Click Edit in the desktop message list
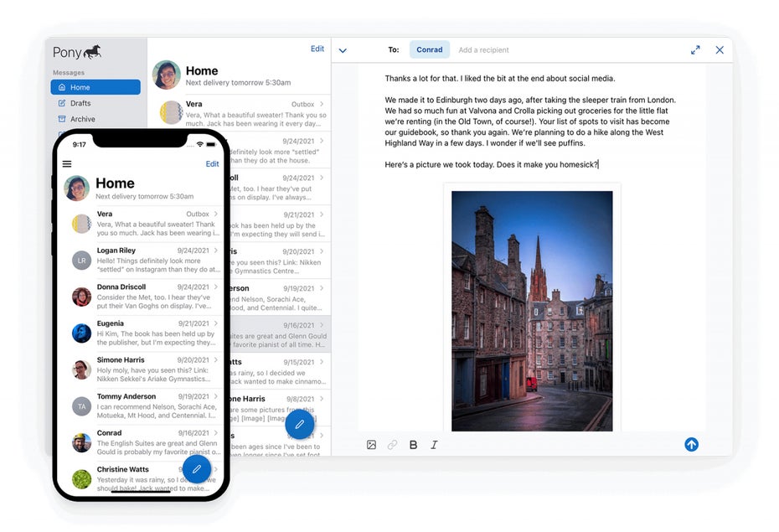The image size is (779, 532). tap(317, 49)
